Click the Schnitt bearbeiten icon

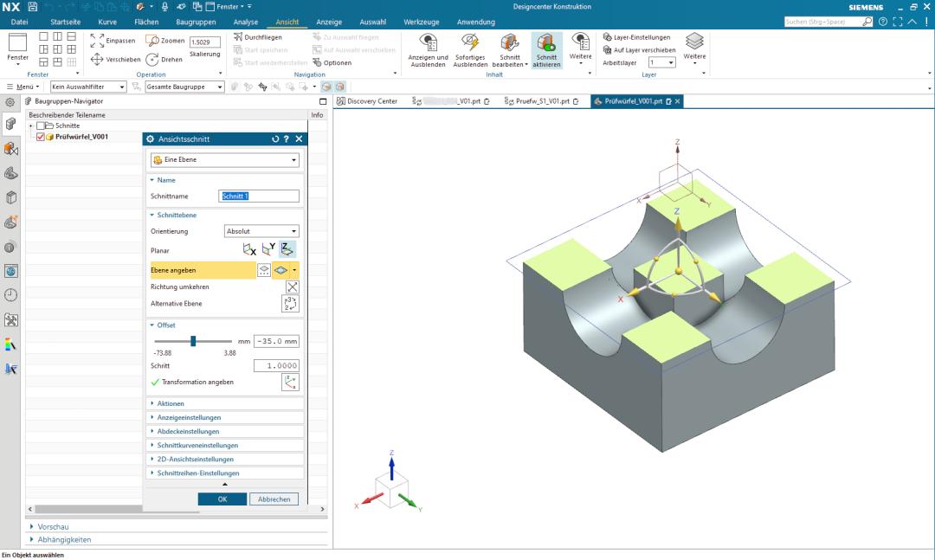click(x=509, y=46)
